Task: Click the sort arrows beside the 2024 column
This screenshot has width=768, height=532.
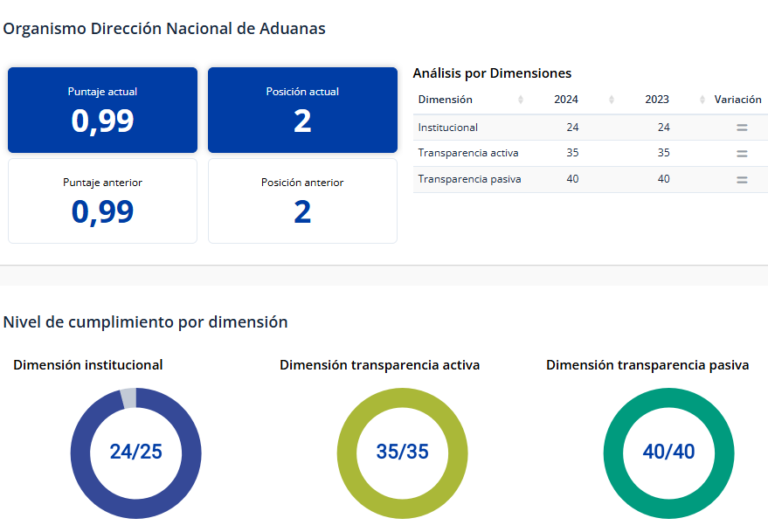Action: pos(612,100)
